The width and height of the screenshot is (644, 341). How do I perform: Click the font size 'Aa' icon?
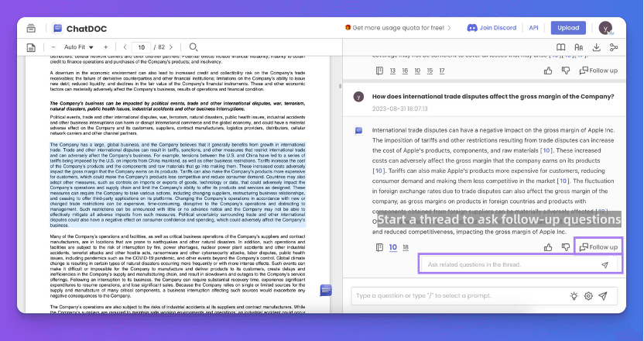[x=577, y=47]
